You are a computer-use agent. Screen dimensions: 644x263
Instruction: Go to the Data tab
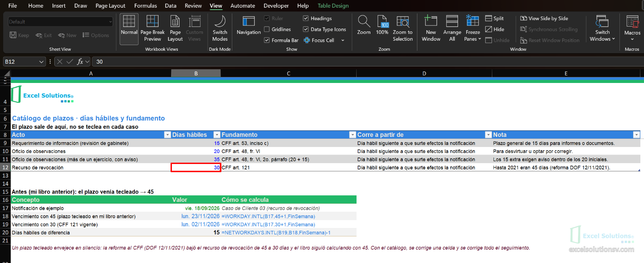click(171, 6)
